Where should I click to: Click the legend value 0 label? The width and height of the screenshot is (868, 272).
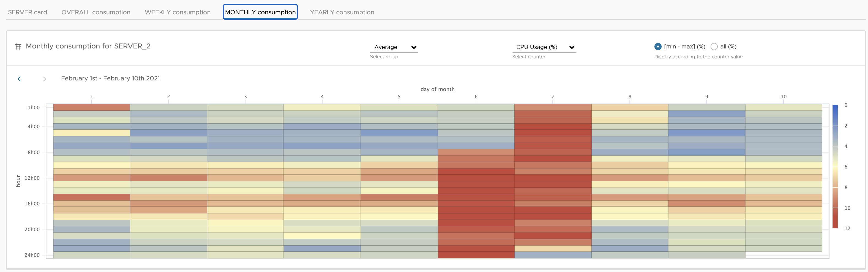[846, 105]
